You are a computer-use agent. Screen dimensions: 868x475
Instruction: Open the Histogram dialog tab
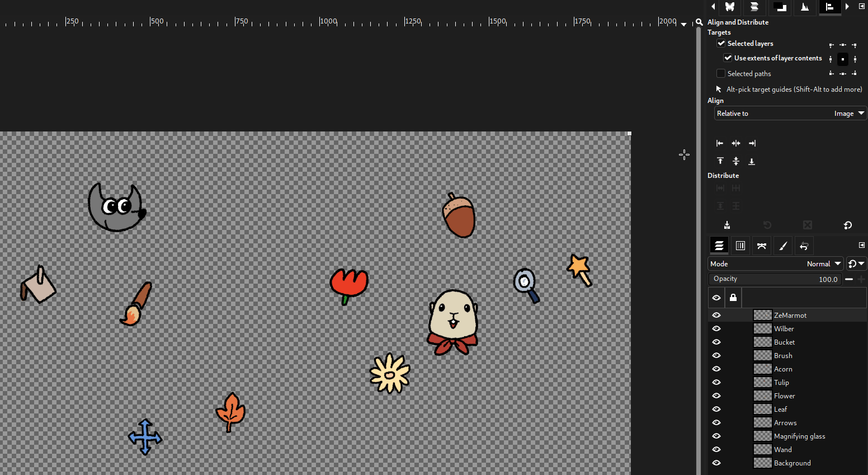click(x=805, y=7)
